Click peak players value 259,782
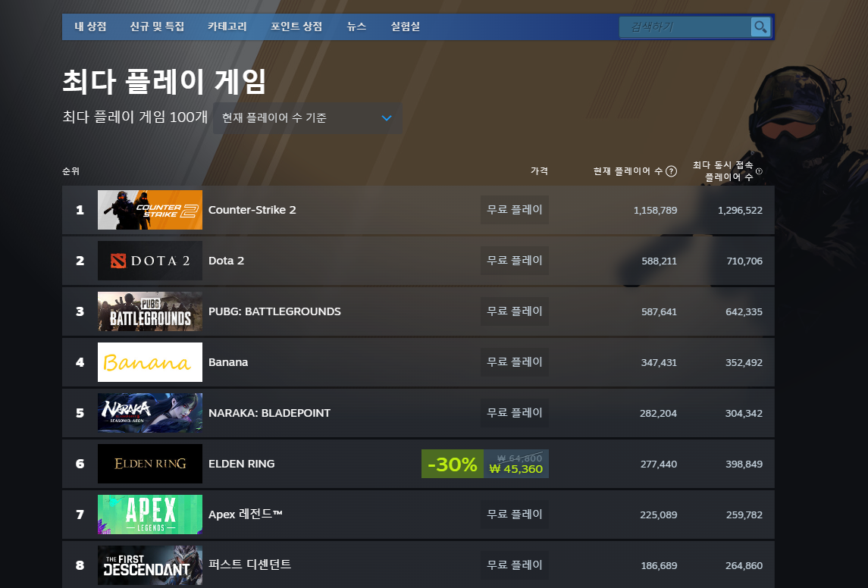 (744, 515)
